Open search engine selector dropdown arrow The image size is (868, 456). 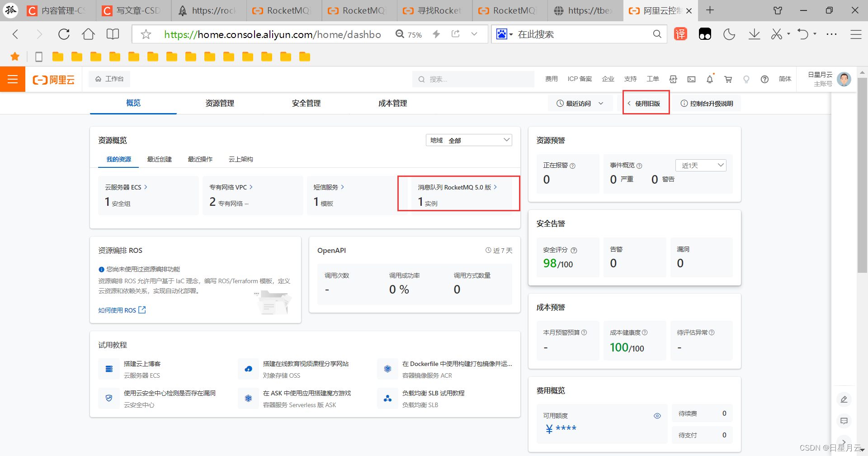pyautogui.click(x=511, y=35)
